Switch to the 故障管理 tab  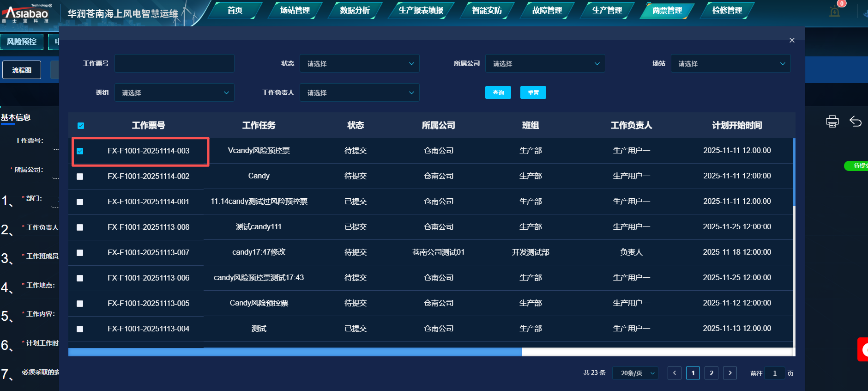coord(547,10)
